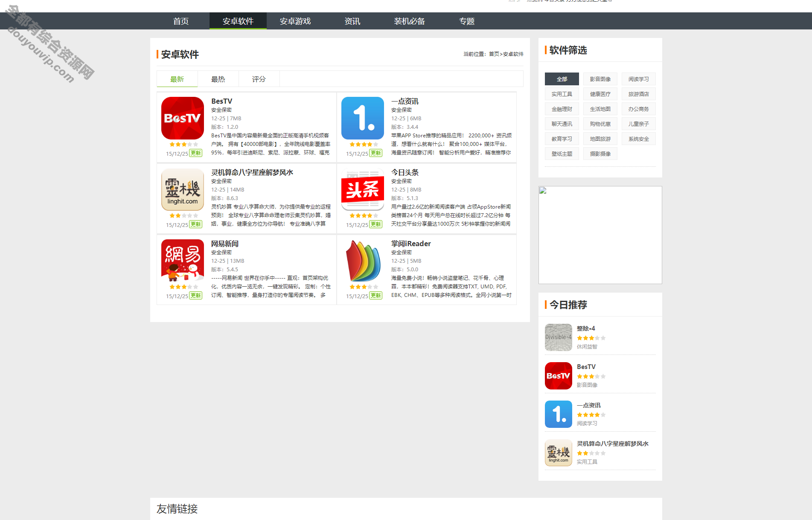This screenshot has height=520, width=812.
Task: Open the 一点资讯 title link in list
Action: point(405,101)
